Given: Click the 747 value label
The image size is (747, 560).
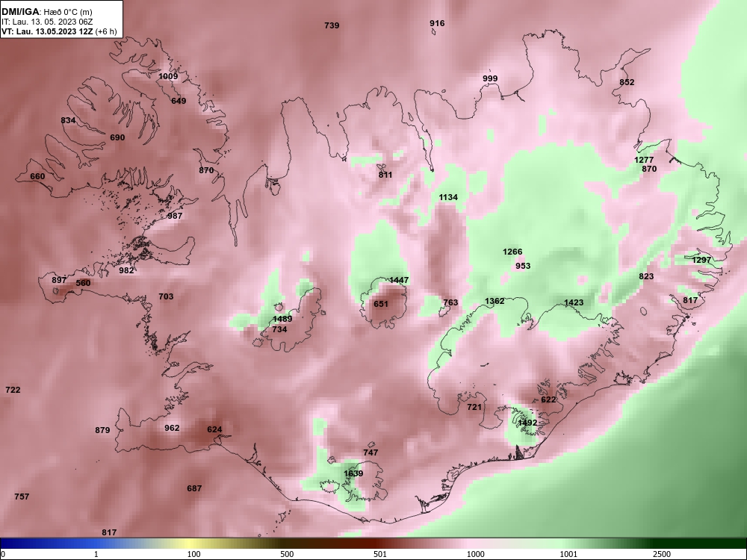Looking at the screenshot, I should click(x=371, y=452).
